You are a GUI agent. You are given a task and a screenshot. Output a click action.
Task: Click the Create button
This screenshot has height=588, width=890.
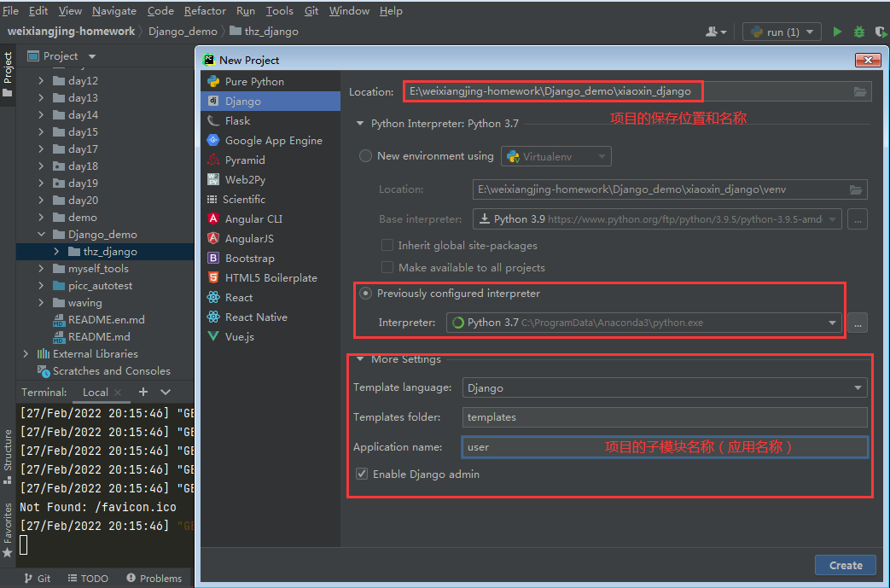coord(845,565)
